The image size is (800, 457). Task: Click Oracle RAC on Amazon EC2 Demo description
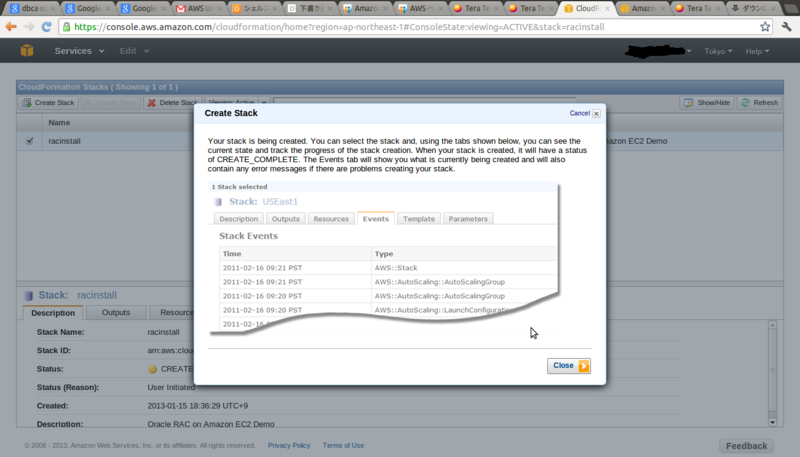point(211,424)
